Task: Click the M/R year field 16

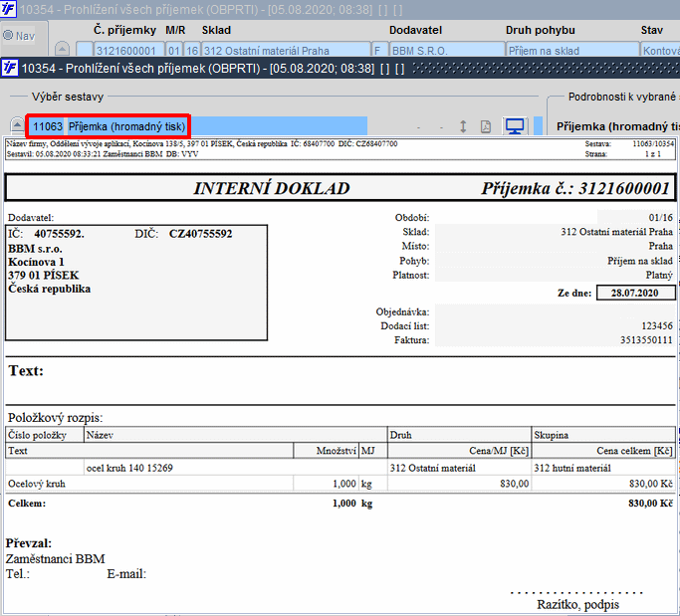Action: click(192, 51)
